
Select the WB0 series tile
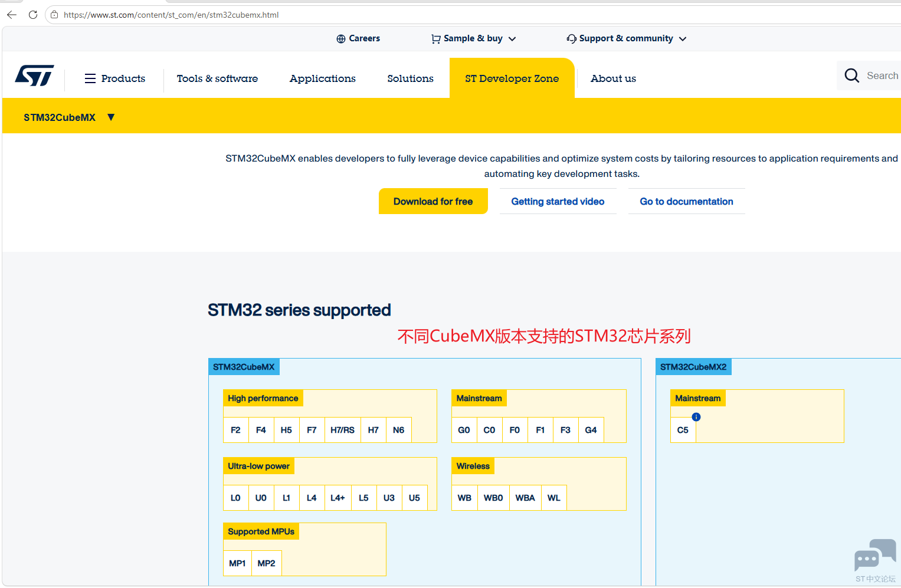click(x=493, y=498)
